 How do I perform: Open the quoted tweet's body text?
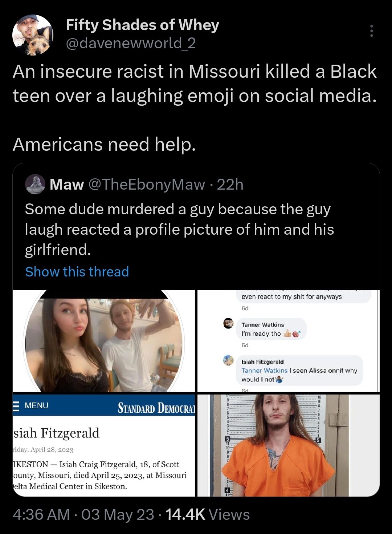(x=179, y=229)
